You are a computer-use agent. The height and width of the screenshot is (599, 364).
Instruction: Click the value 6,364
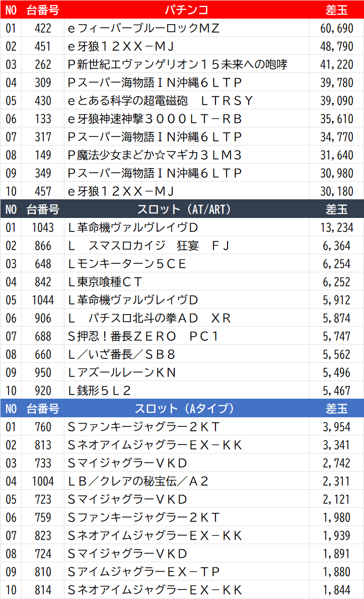click(x=336, y=246)
